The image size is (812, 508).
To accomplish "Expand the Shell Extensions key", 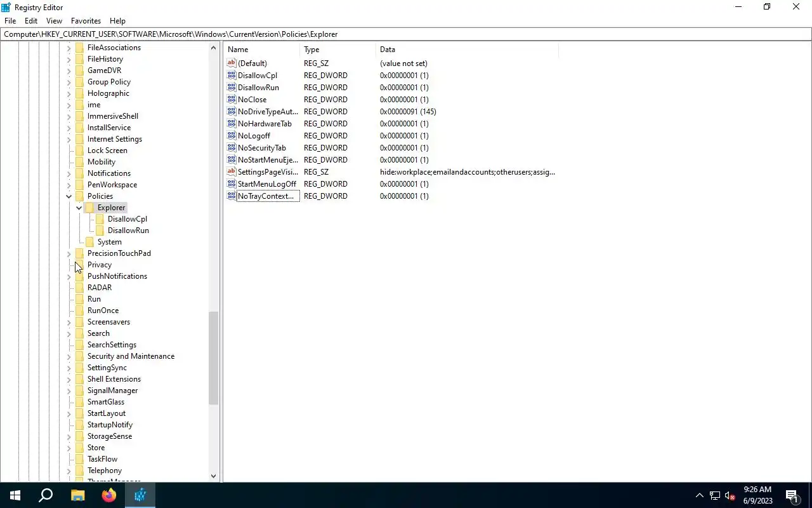I will pyautogui.click(x=69, y=379).
